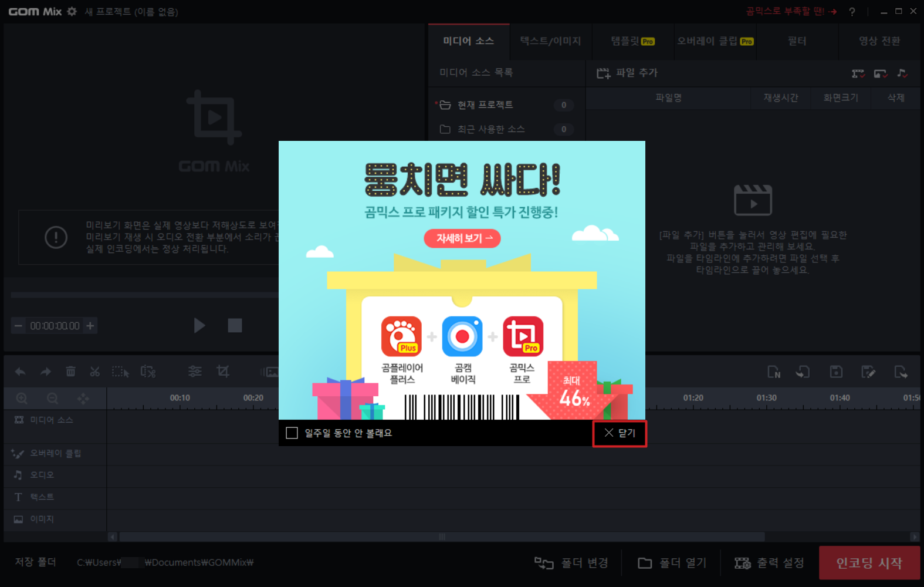Zoom out the timeline
Image resolution: width=924 pixels, height=587 pixels.
(x=52, y=399)
